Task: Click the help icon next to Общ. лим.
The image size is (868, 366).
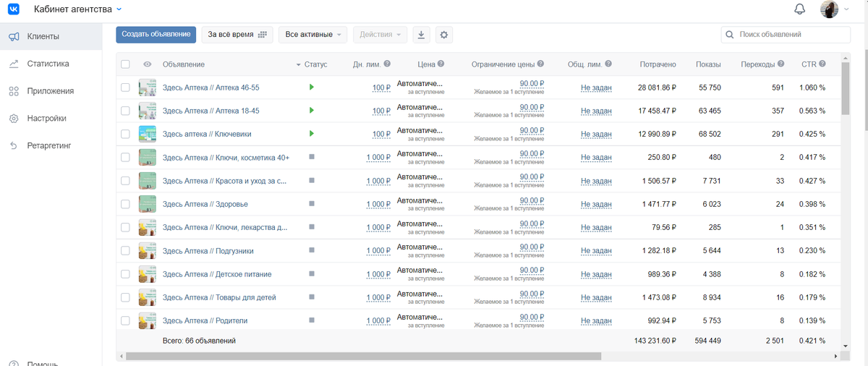Action: tap(609, 64)
